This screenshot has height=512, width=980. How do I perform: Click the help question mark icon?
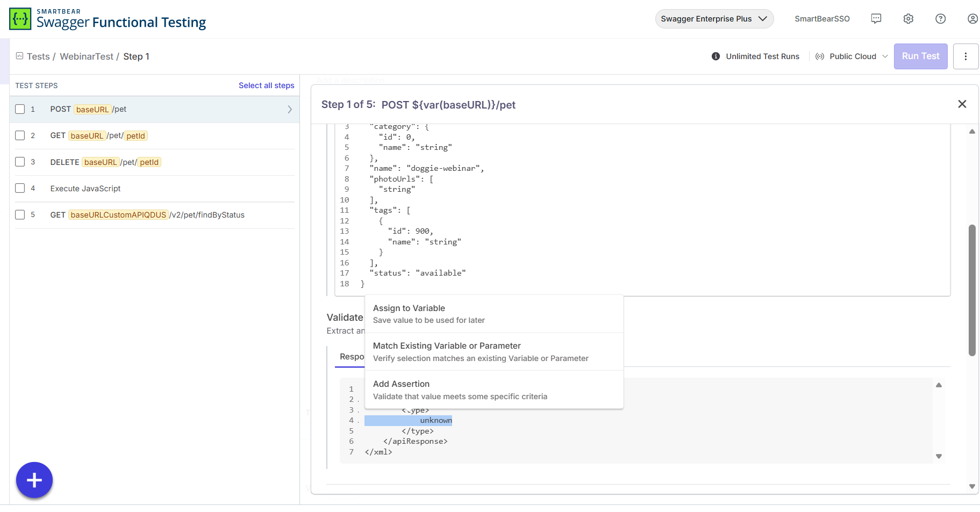pos(940,18)
